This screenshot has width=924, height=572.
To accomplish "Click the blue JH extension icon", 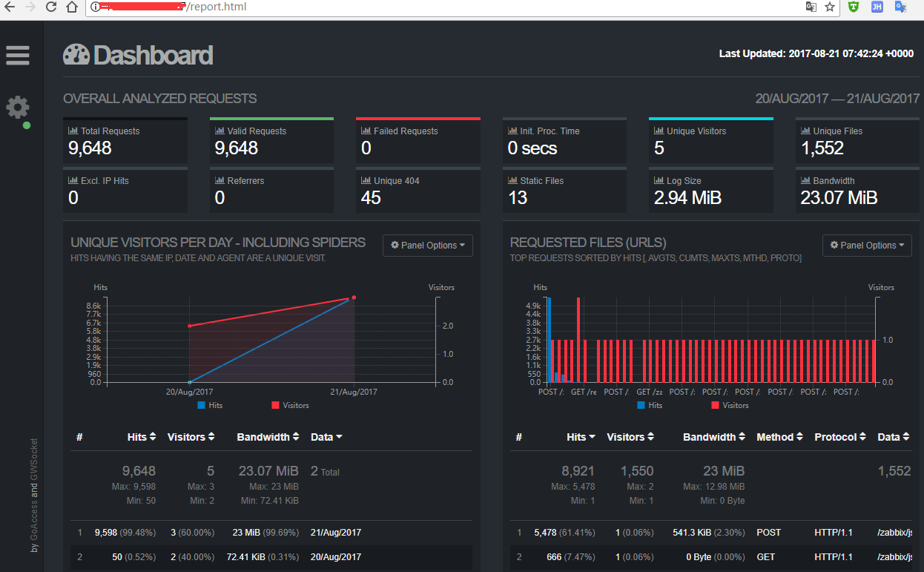I will (877, 7).
